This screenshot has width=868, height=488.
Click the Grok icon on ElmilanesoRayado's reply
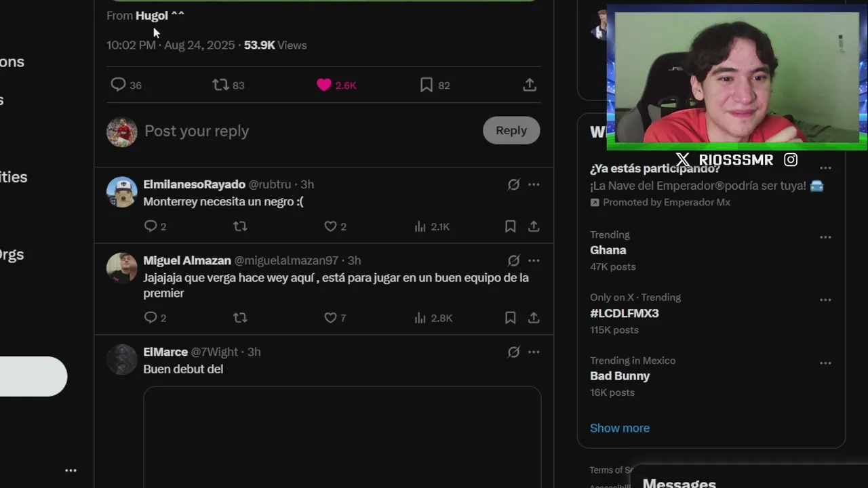click(513, 184)
